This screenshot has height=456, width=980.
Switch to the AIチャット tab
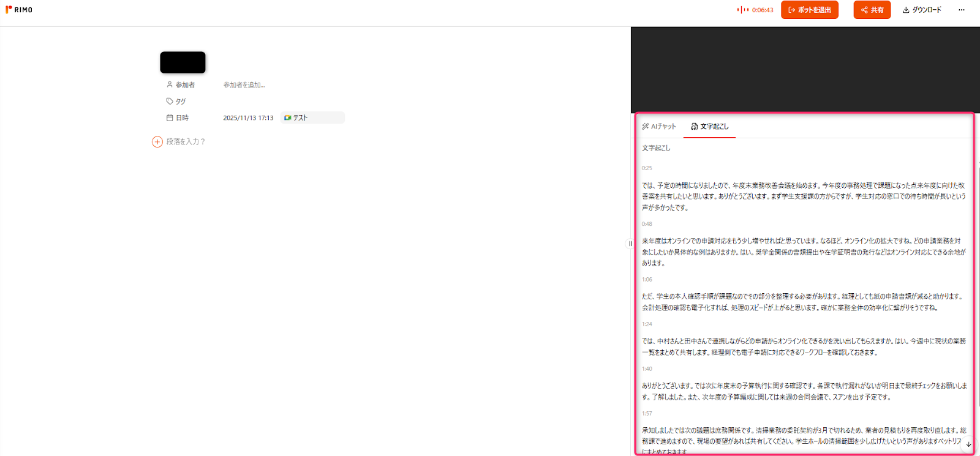pyautogui.click(x=659, y=126)
